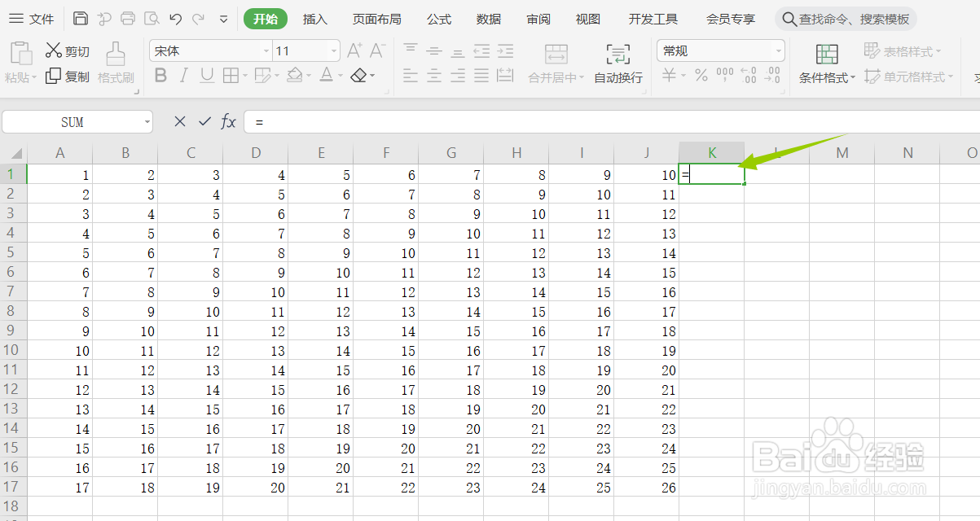Image resolution: width=980 pixels, height=521 pixels.
Task: Open the 文件 (File) menu
Action: tap(41, 18)
